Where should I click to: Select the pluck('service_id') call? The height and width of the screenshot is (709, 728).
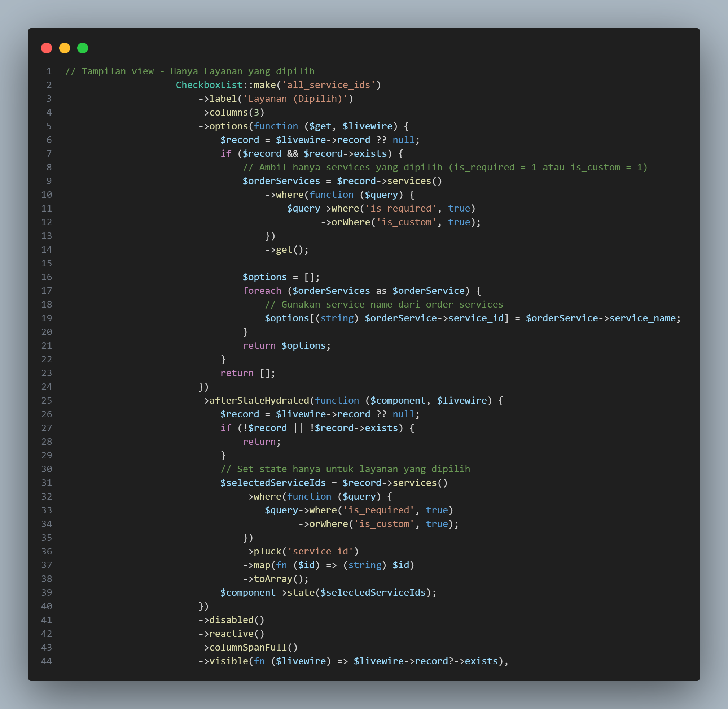pyautogui.click(x=302, y=551)
